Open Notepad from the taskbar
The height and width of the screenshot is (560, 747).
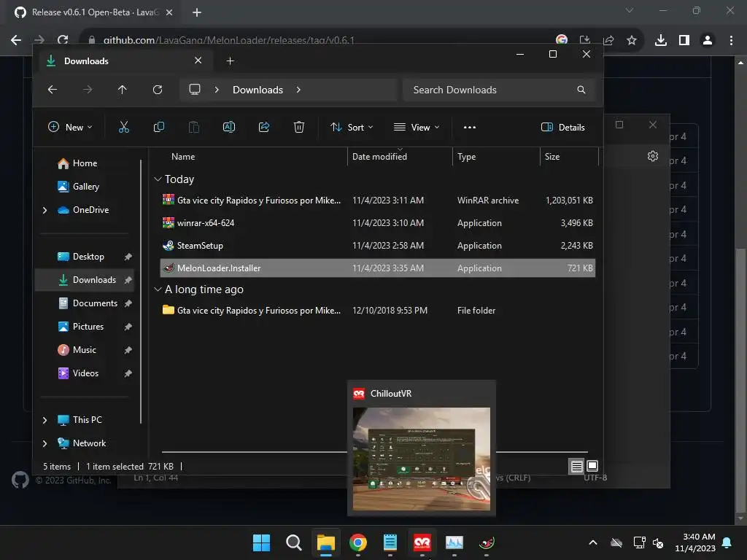point(390,542)
